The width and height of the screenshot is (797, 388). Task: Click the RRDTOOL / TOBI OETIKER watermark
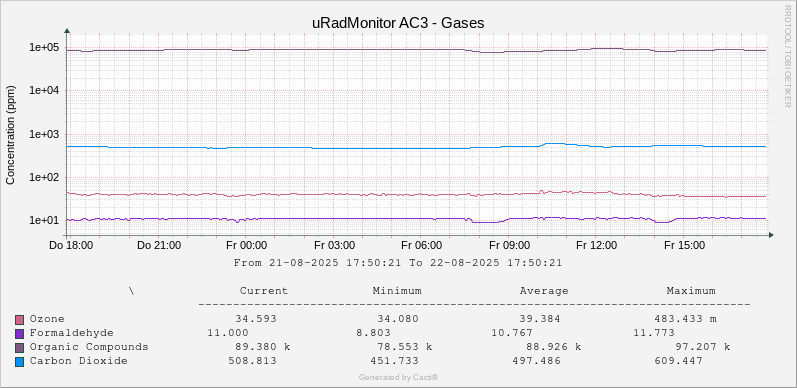(787, 55)
